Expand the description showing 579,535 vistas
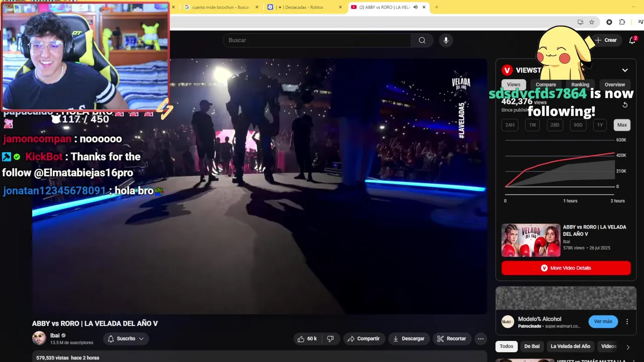 260,357
